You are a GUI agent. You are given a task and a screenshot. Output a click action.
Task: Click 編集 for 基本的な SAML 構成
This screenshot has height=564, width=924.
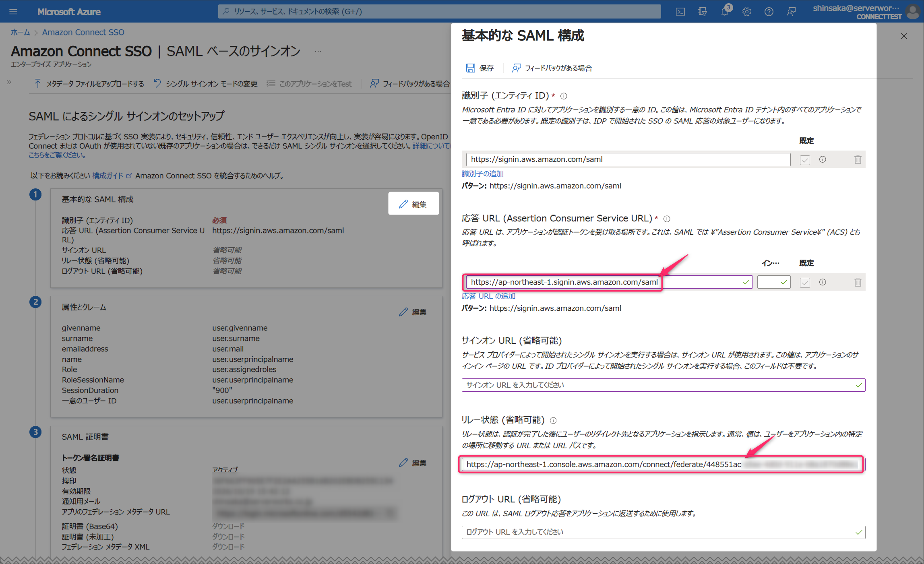click(x=413, y=204)
